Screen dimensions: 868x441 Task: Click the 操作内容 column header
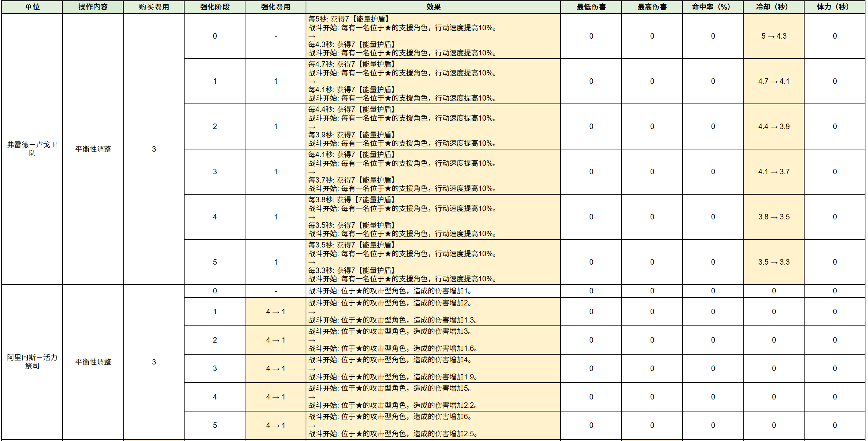click(93, 7)
